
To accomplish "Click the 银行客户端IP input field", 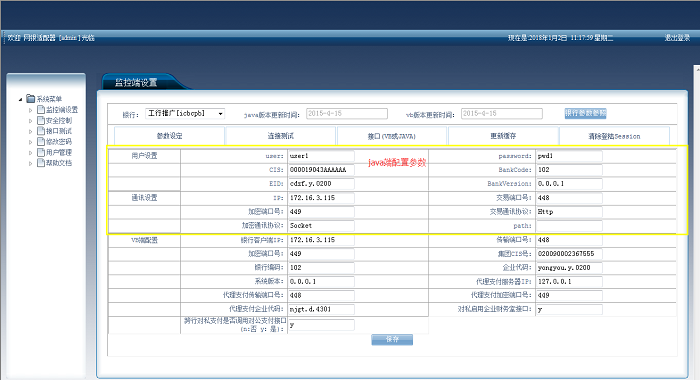I will pos(321,240).
